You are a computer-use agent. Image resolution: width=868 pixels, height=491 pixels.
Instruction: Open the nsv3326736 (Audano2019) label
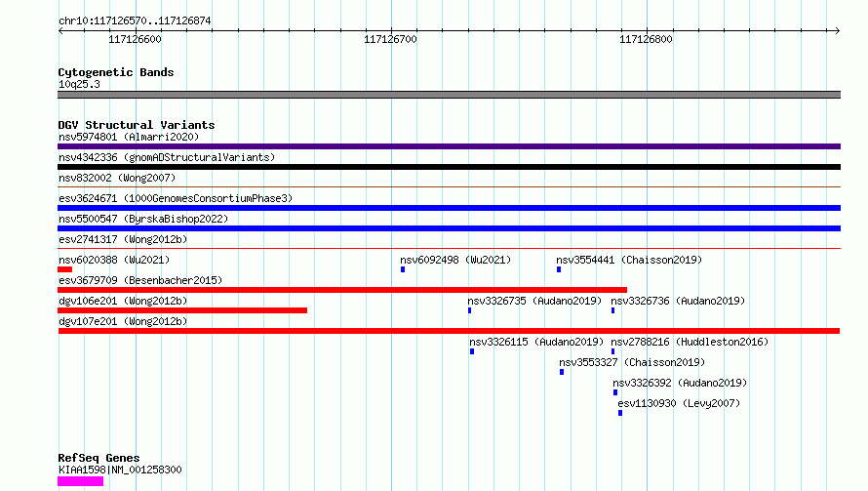[678, 301]
